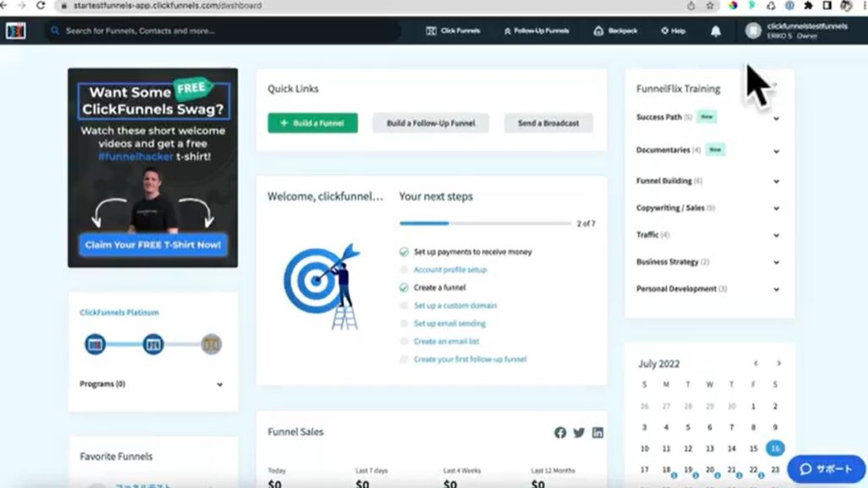868x488 pixels.
Task: Open the Follow-Up Funnels menu
Action: (x=537, y=31)
